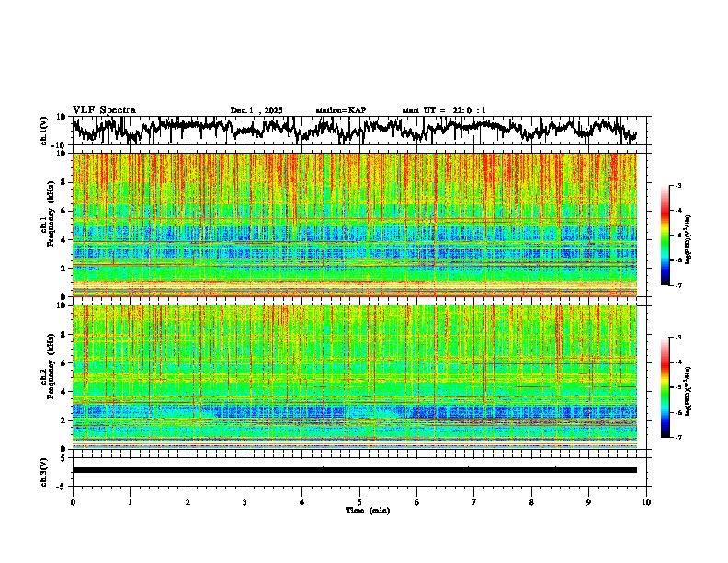Click tick label 0 on the Time axis

pos(73,502)
